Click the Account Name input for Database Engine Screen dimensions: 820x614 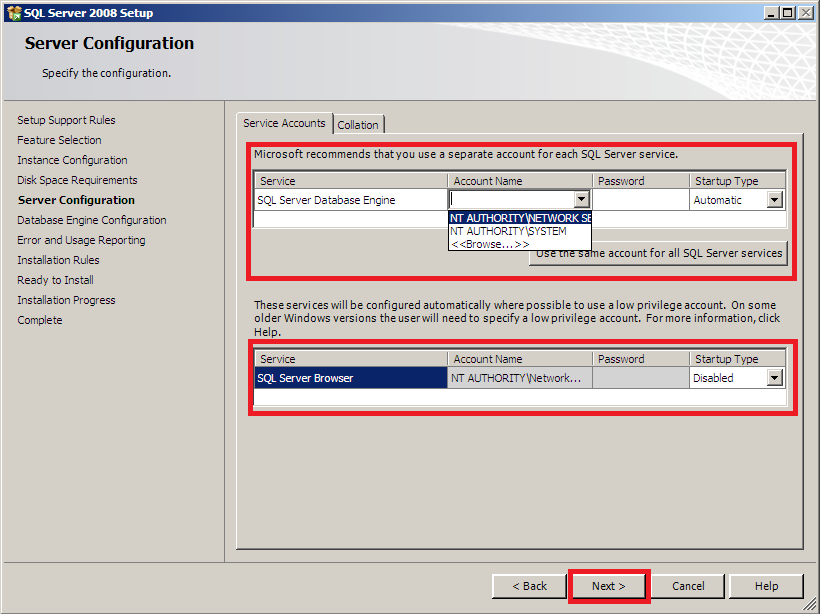pos(511,199)
